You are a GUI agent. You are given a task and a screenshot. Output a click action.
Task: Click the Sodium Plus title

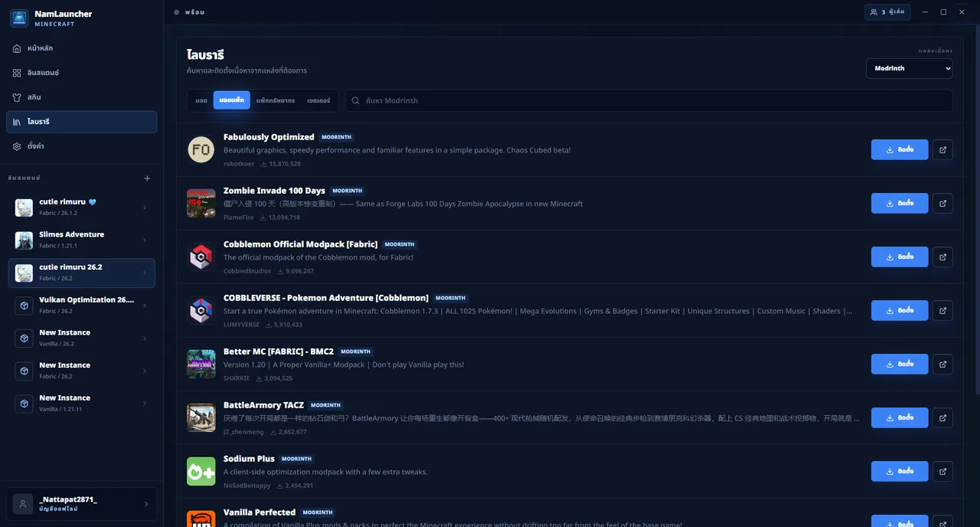click(249, 459)
